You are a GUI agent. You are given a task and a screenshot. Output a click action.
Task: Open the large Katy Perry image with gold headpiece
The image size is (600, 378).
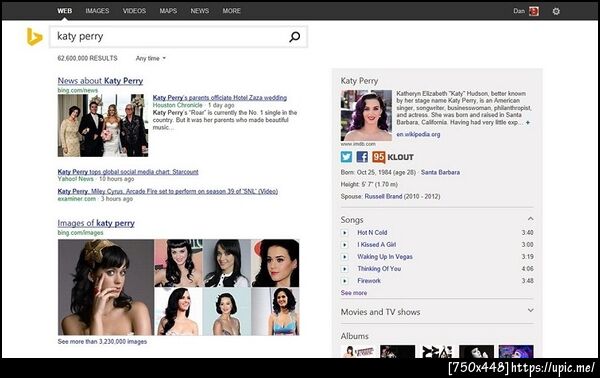click(106, 287)
